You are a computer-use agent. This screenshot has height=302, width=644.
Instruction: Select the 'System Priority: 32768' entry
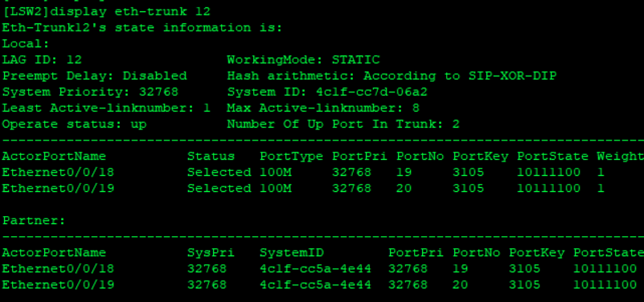pos(90,92)
